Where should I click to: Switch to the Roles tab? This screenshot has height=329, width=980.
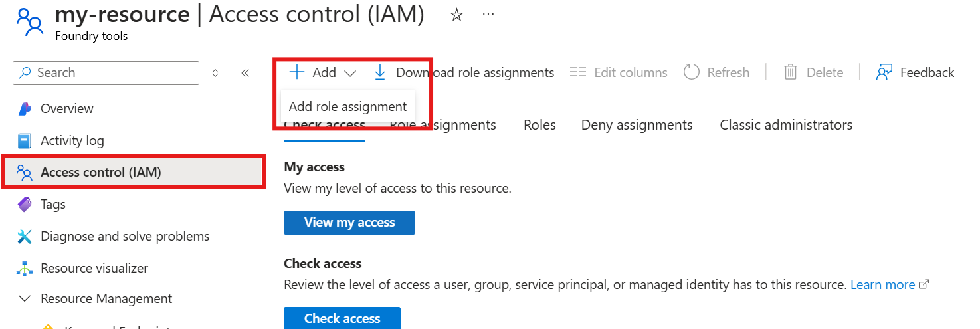(x=539, y=125)
